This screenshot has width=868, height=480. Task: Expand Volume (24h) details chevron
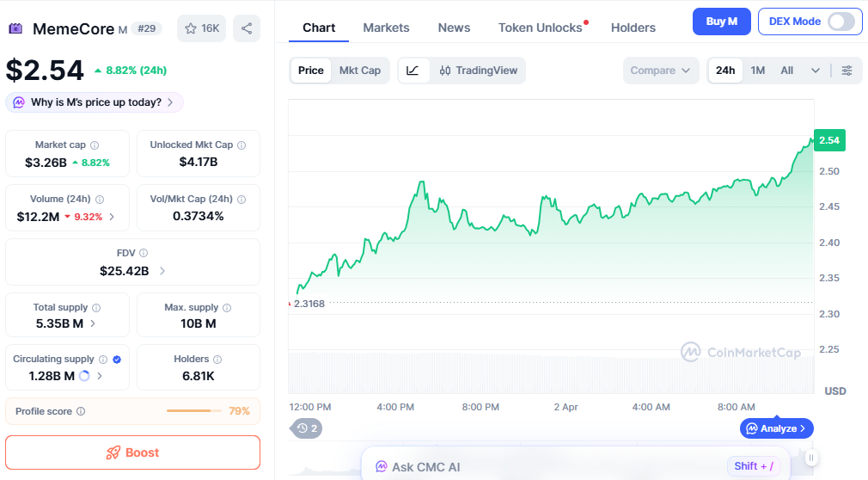112,217
